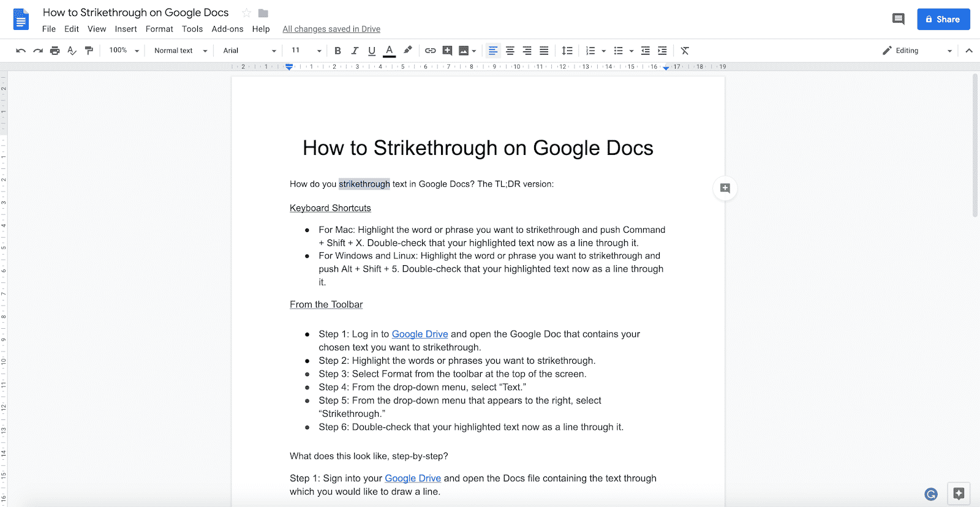Follow the Google Drive link in Step 1 bullet
The image size is (980, 507).
point(420,334)
